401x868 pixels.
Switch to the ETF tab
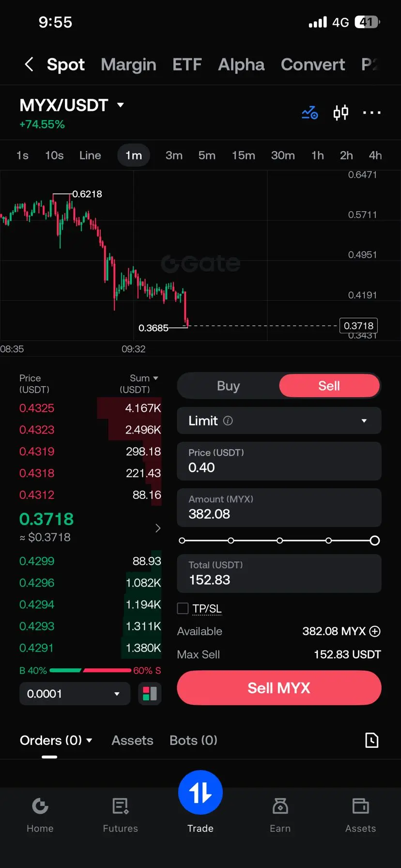[187, 64]
